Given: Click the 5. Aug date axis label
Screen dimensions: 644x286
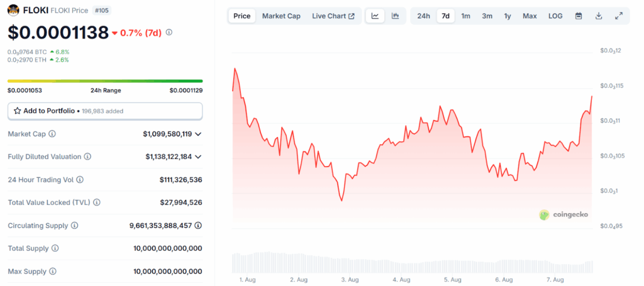Looking at the screenshot, I should point(452,280).
